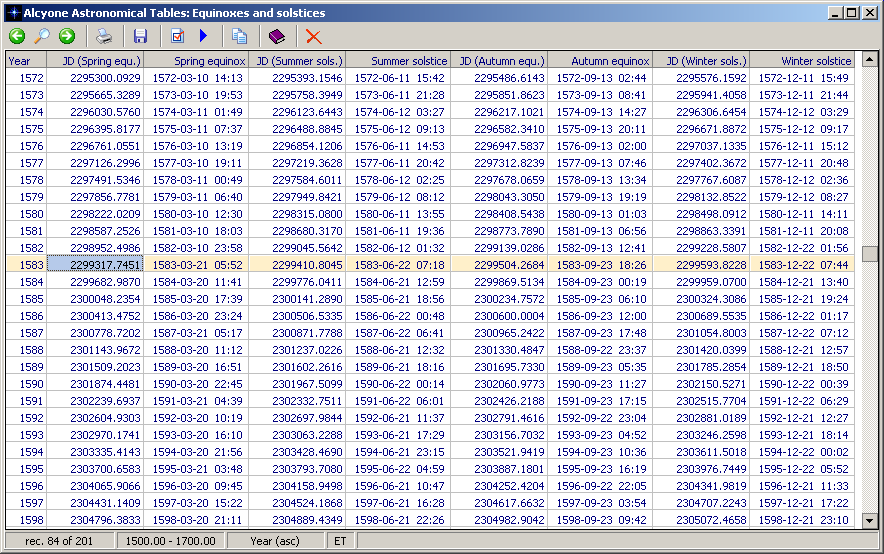Click the green back arrow icon
This screenshot has width=884, height=554.
[17, 36]
